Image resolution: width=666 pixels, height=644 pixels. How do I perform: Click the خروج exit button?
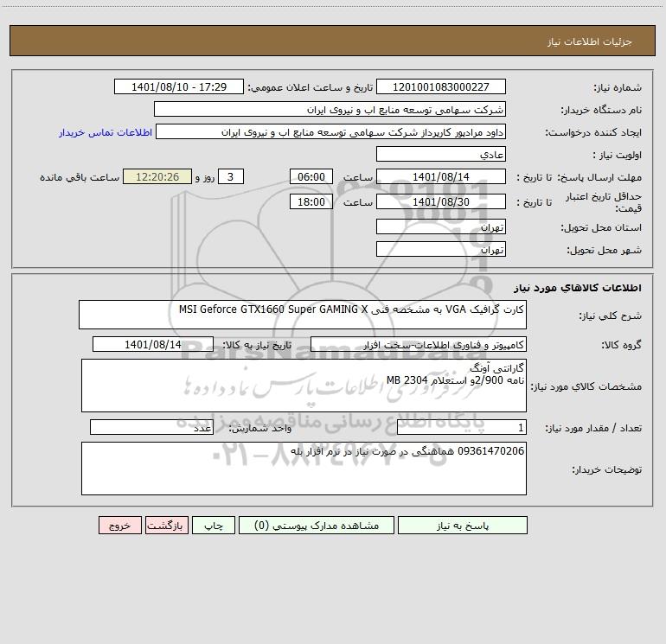(119, 525)
